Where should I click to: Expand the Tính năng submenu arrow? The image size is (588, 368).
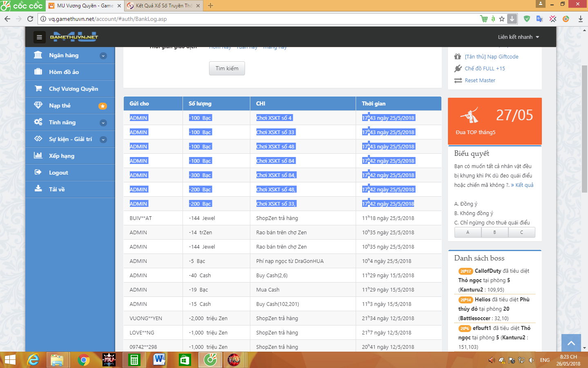(x=103, y=123)
